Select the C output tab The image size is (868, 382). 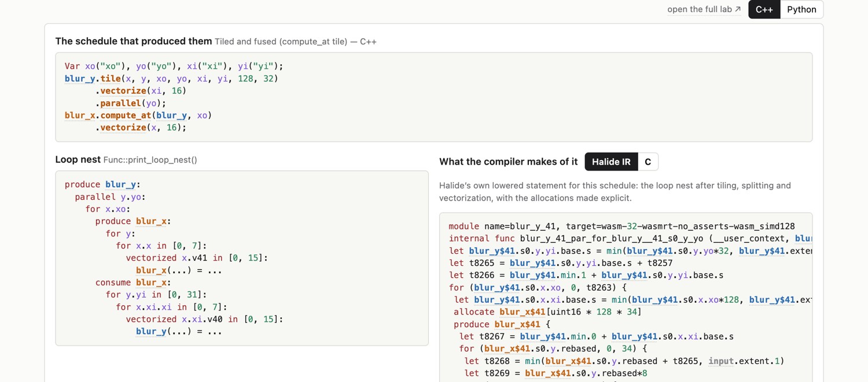[648, 162]
